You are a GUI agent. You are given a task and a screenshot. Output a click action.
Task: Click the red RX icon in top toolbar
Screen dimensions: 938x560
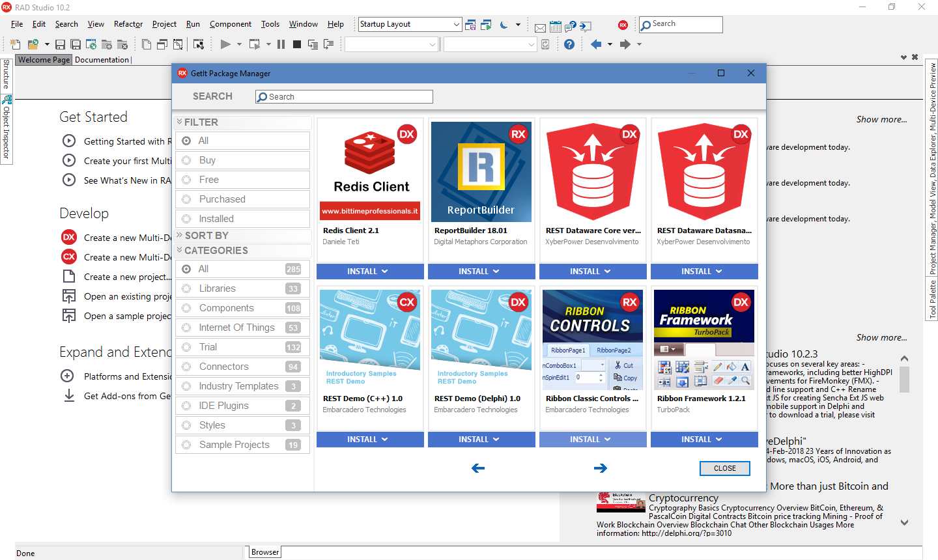623,25
